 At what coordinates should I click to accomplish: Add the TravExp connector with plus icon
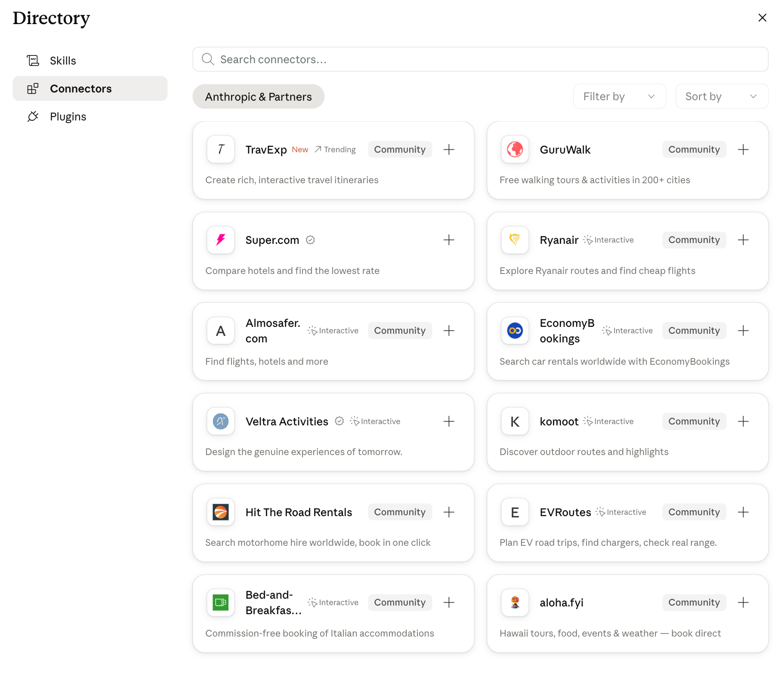pos(449,150)
